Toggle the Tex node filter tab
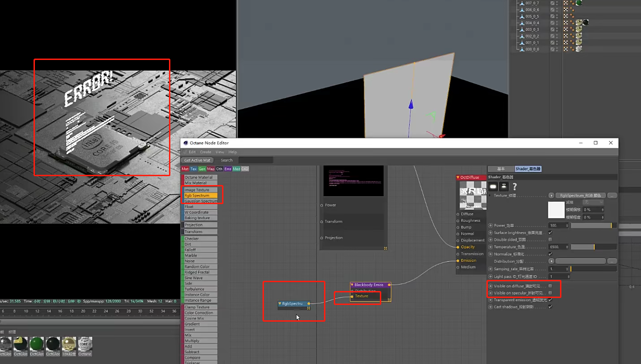 click(x=194, y=169)
